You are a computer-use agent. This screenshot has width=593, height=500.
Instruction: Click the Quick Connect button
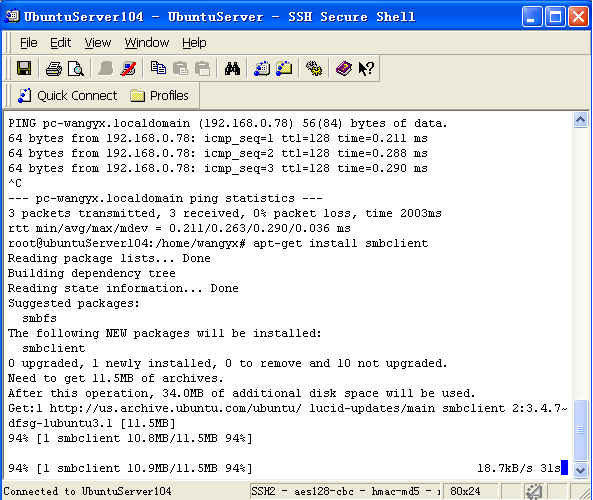68,96
